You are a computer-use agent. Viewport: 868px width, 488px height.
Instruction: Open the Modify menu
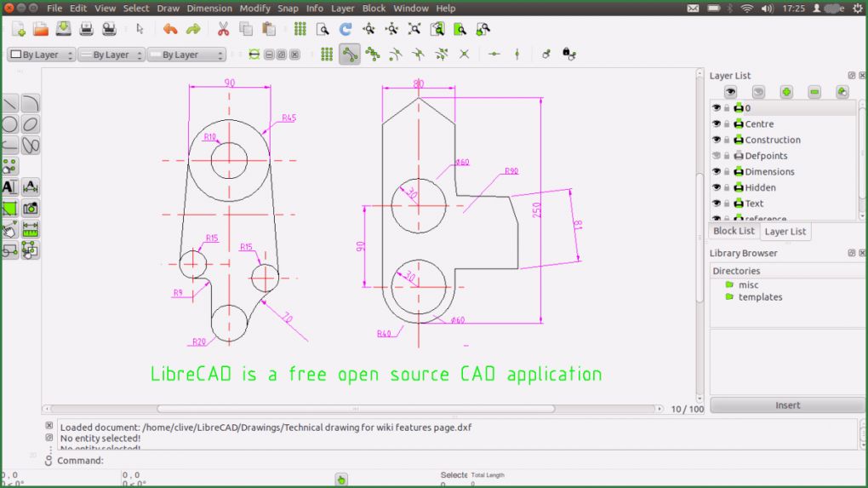[254, 9]
